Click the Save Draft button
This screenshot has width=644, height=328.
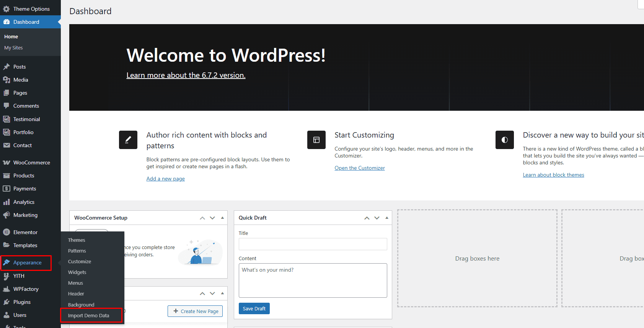point(254,308)
